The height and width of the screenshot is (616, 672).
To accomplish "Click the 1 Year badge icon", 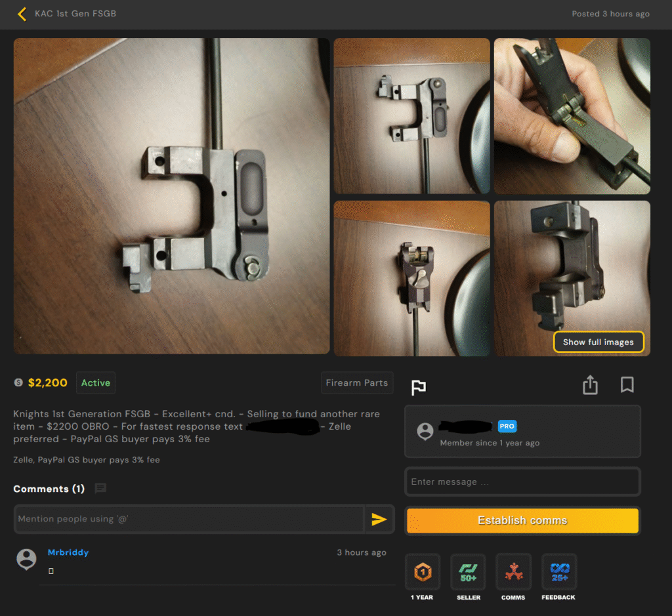I will [423, 572].
